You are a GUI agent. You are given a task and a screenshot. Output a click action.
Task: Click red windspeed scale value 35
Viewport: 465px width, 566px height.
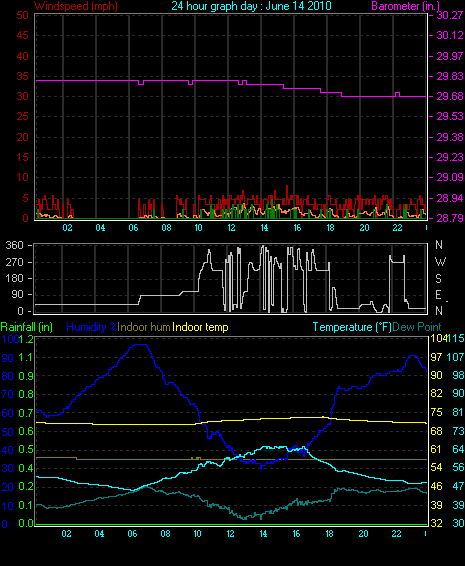[x=22, y=76]
